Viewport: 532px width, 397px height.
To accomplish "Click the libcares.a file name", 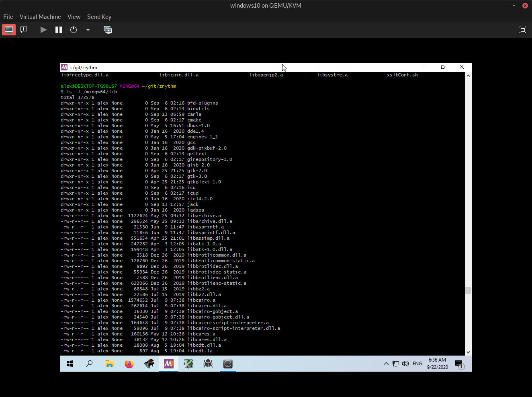I will point(201,334).
